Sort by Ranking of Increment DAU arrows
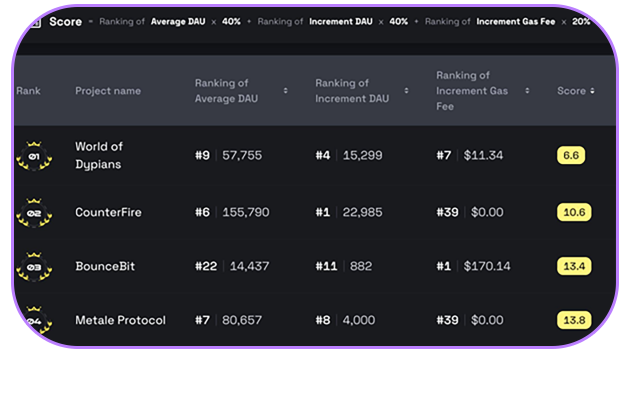The height and width of the screenshot is (400, 621). pyautogui.click(x=406, y=91)
